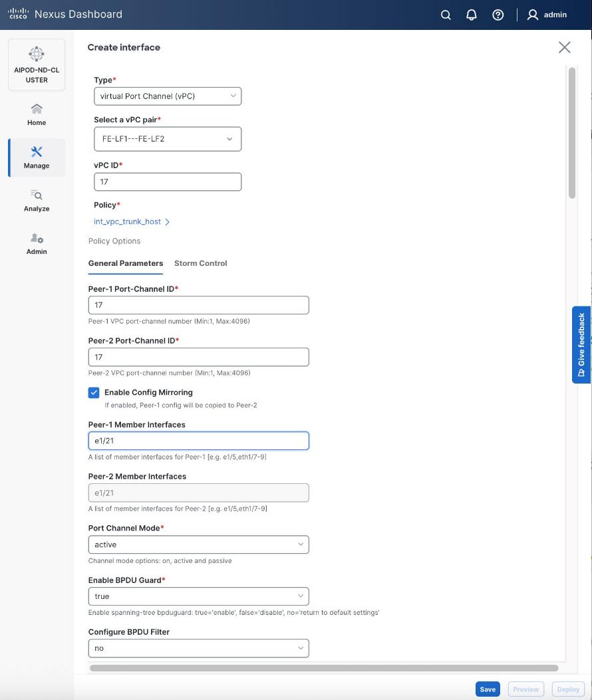Open the Manage section in the sidebar
The image size is (592, 700).
[36, 158]
